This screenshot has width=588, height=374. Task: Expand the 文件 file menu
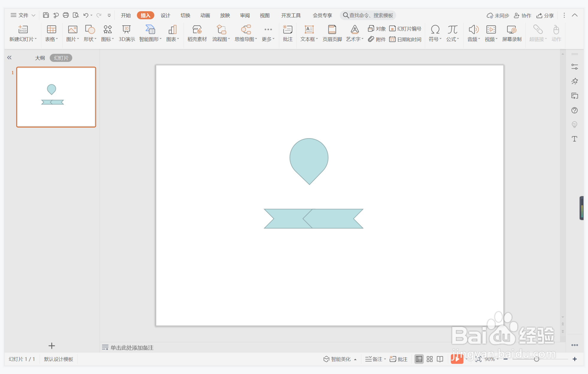(x=23, y=15)
